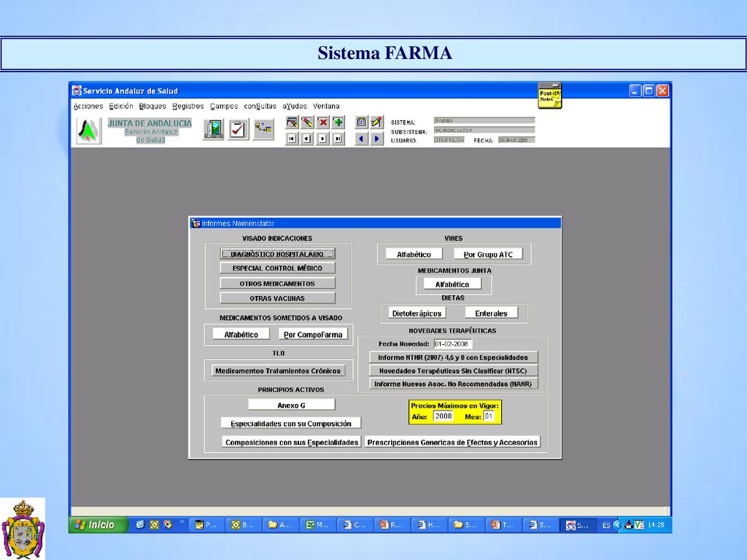Click Alfabético under Medicamentos Sometidos a Visado
Image resolution: width=747 pixels, height=560 pixels.
241,334
